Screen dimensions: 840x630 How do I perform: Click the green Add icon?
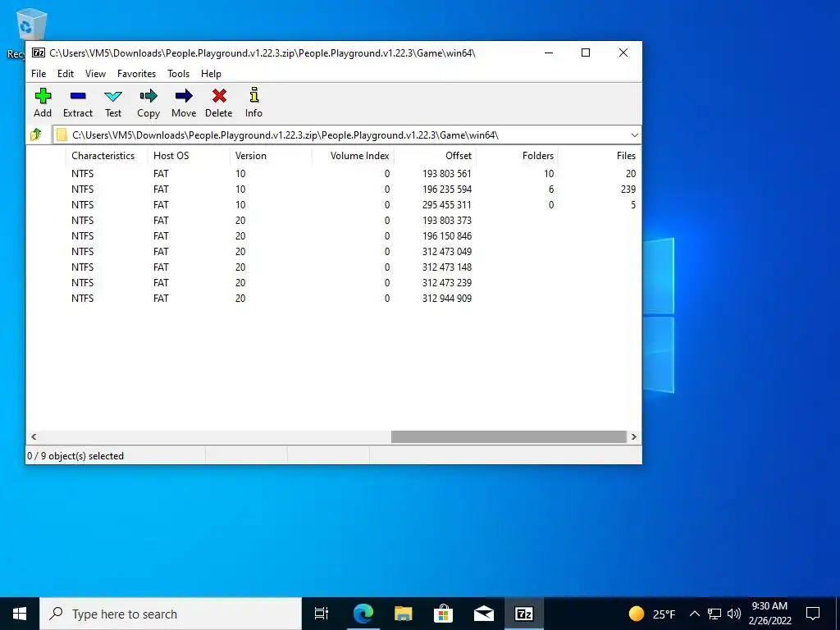click(43, 97)
